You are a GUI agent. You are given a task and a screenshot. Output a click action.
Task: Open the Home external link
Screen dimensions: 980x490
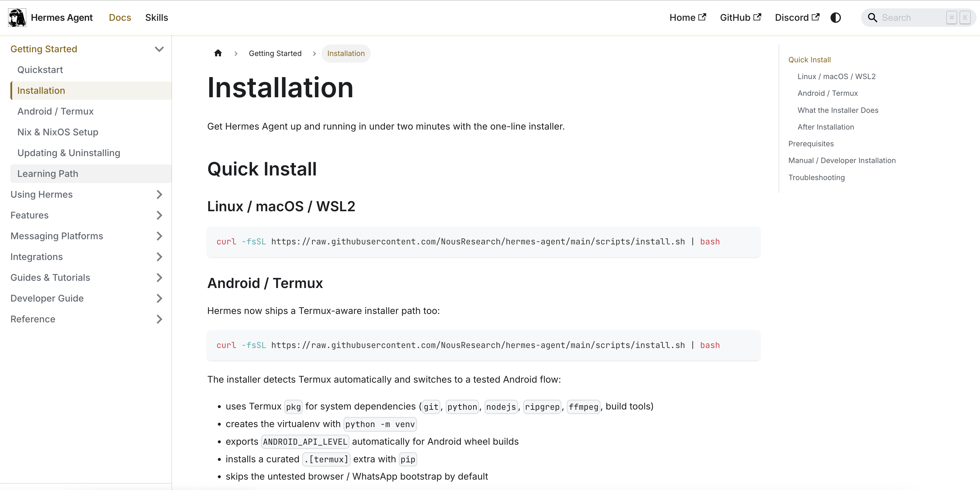(687, 18)
